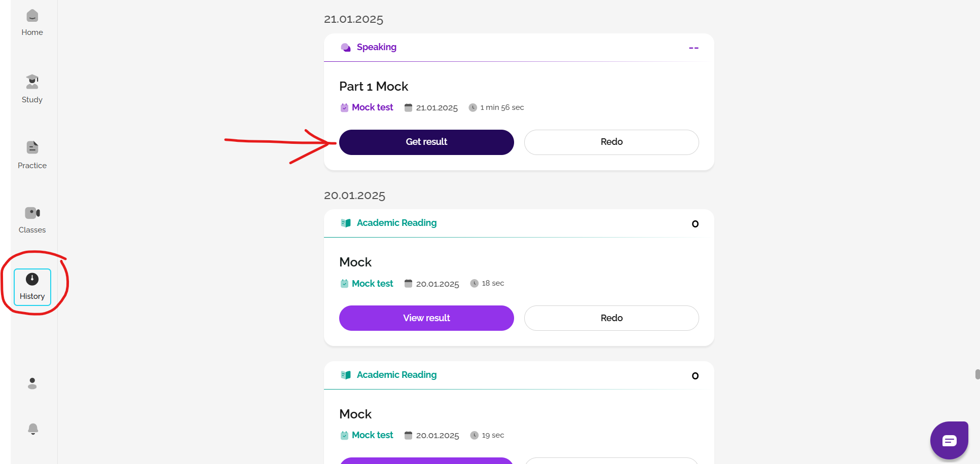The width and height of the screenshot is (980, 464).
Task: Open the user profile icon
Action: pyautogui.click(x=32, y=383)
